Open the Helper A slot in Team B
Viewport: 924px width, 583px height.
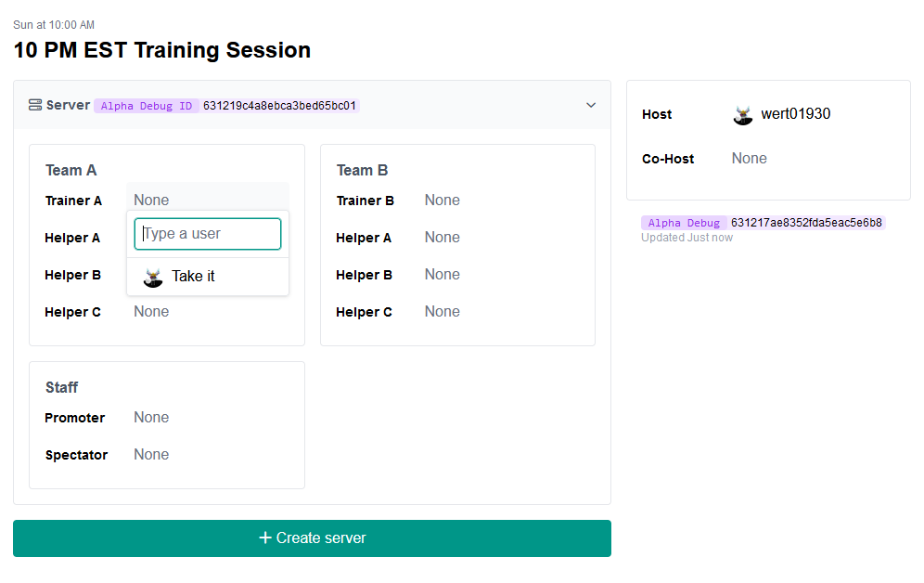coord(442,237)
